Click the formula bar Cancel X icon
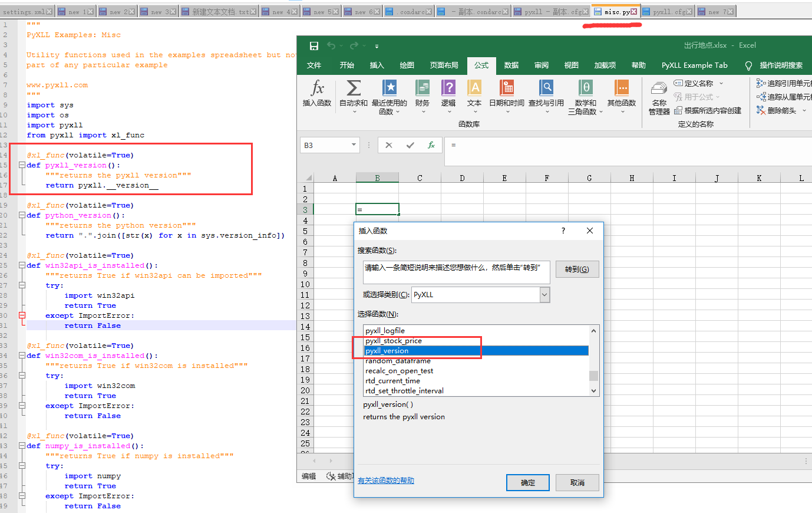 pyautogui.click(x=389, y=145)
